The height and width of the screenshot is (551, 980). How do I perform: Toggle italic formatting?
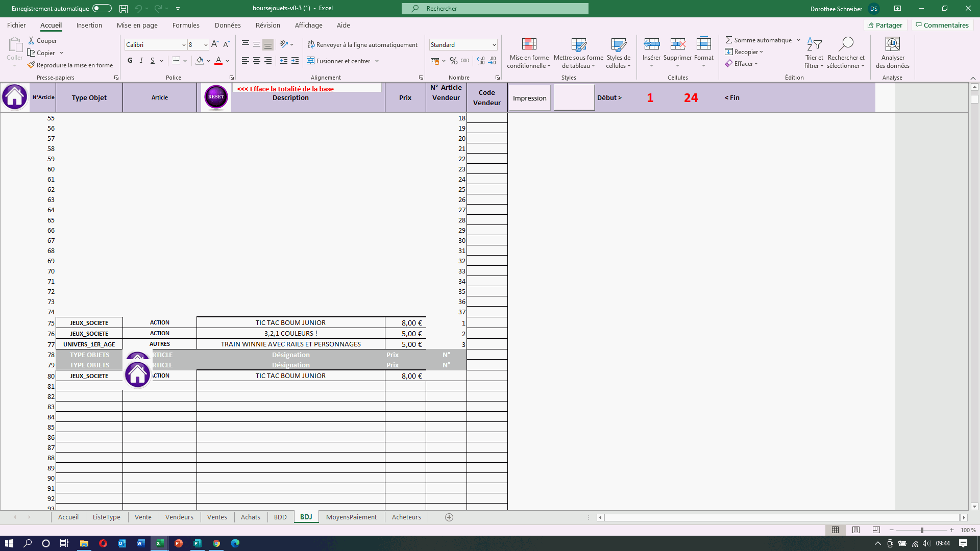click(x=141, y=61)
